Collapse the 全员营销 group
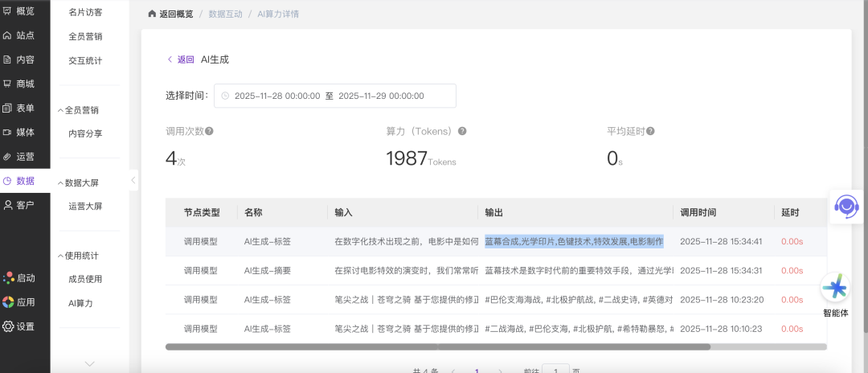 pyautogui.click(x=61, y=110)
